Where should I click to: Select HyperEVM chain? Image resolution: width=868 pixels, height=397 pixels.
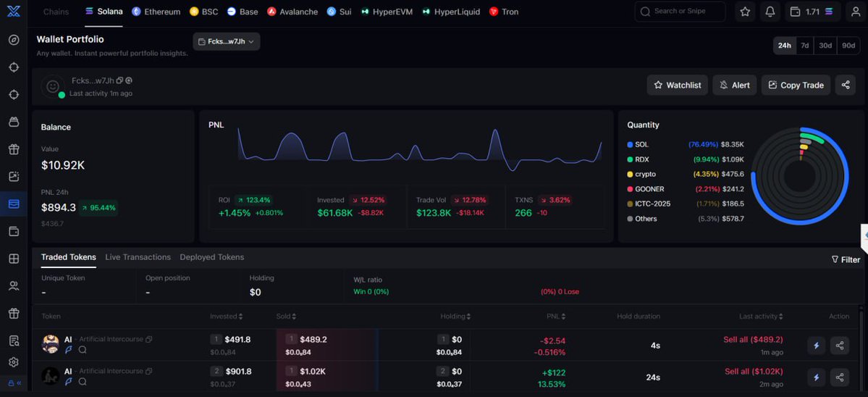387,11
